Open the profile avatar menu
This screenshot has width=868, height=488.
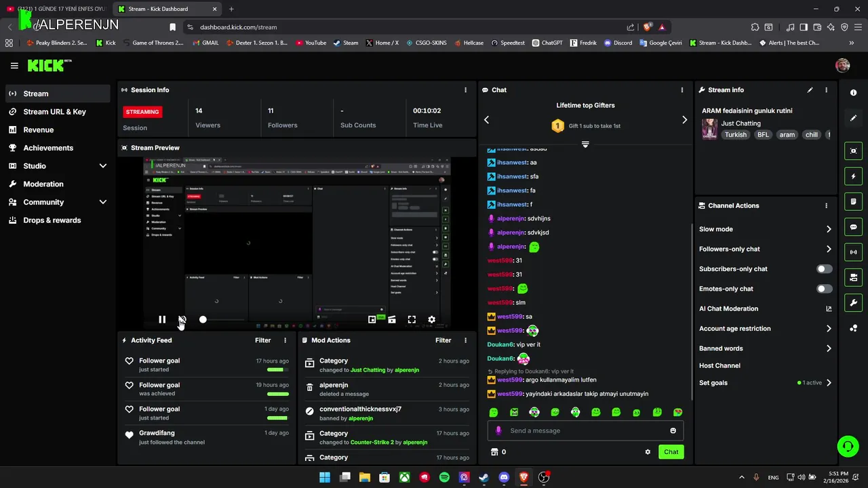click(x=843, y=65)
